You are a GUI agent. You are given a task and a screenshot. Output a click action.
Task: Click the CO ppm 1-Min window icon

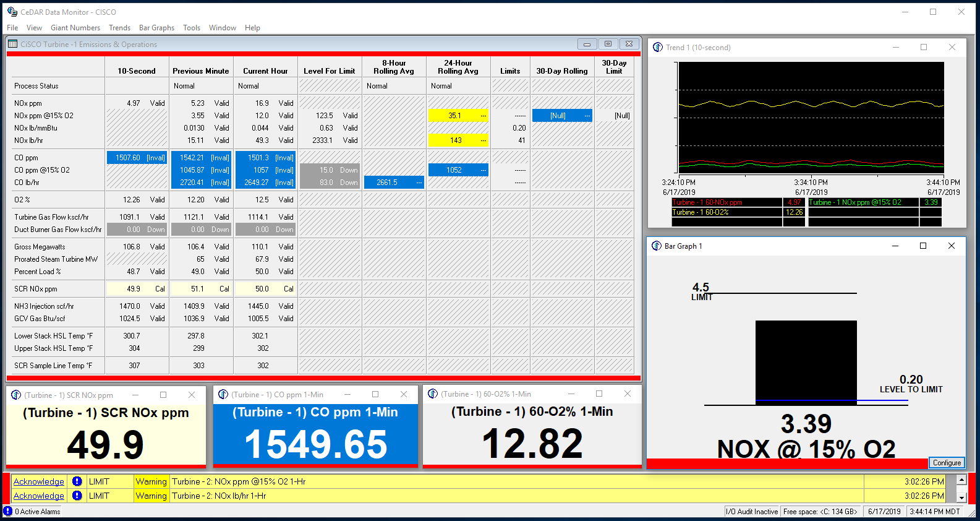click(224, 394)
